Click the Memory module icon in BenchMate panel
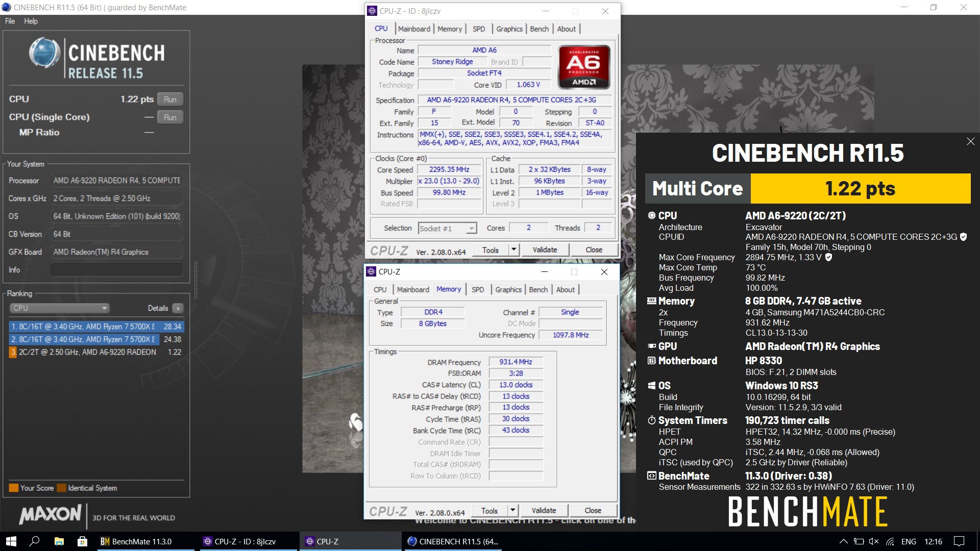This screenshot has height=551, width=980. (652, 301)
